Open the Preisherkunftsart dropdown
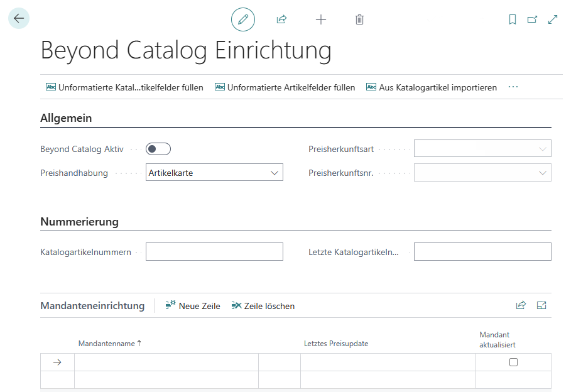This screenshot has height=392, width=576. coord(482,148)
